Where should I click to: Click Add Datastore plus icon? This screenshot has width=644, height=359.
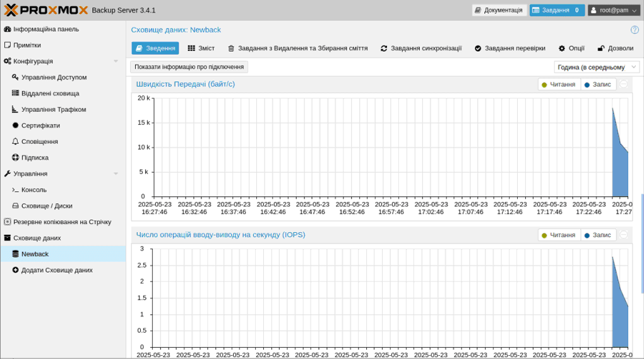[16, 270]
